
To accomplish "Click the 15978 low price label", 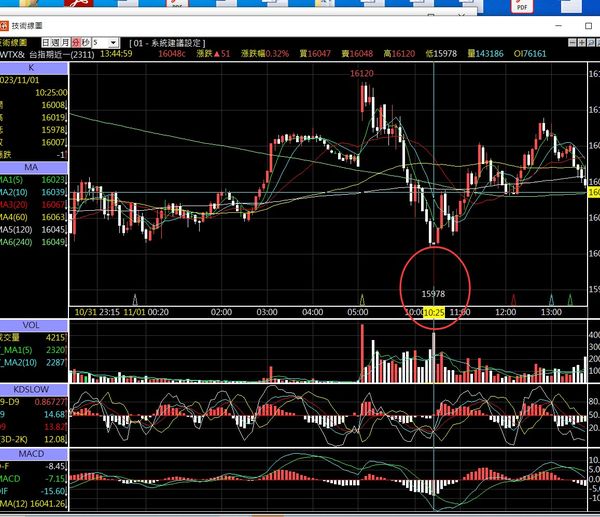I will tap(433, 294).
